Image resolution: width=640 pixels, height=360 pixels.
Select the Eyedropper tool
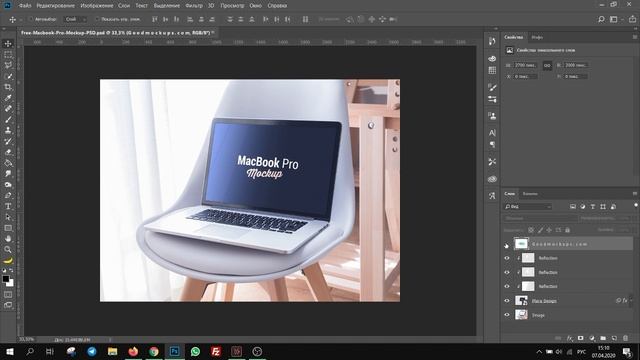tap(8, 98)
